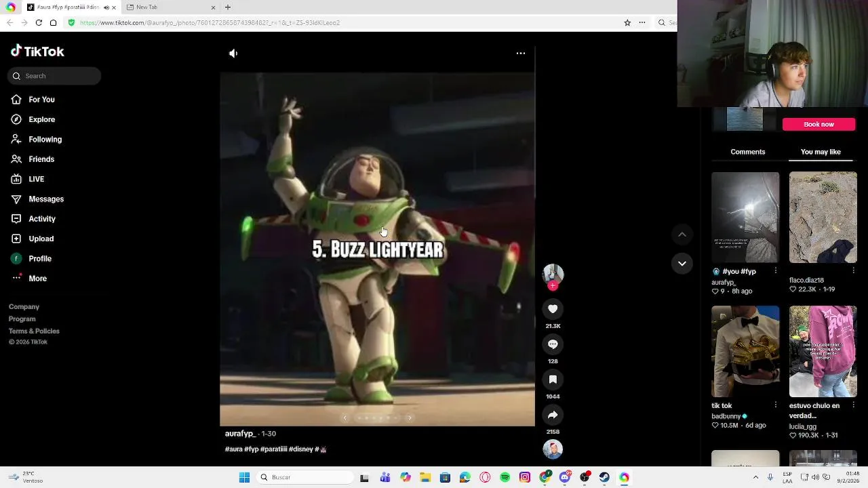
Task: Open the Following feed
Action: (x=45, y=139)
